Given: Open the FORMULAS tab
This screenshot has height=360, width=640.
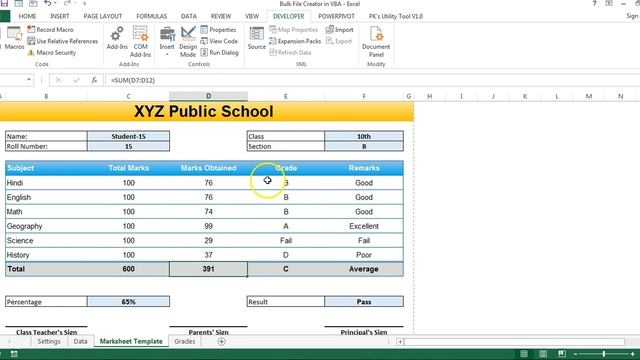Looking at the screenshot, I should (x=152, y=16).
